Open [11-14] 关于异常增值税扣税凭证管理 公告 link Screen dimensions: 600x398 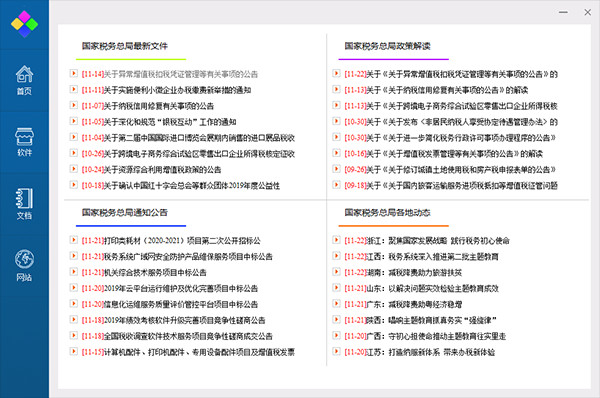coord(170,74)
